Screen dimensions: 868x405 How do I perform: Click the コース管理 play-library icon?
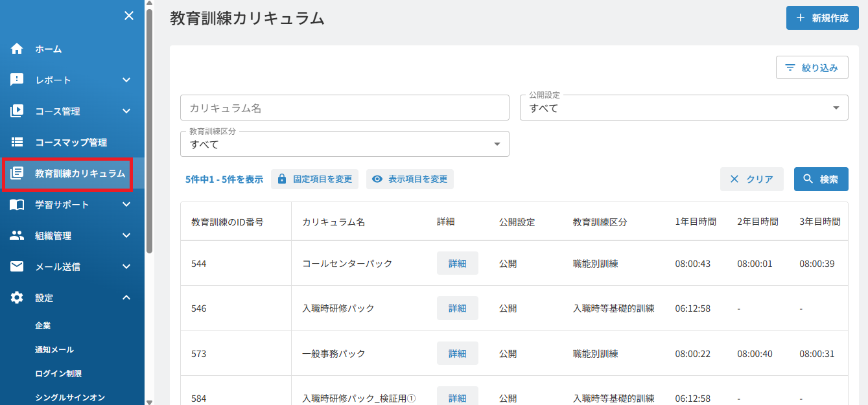(x=17, y=111)
